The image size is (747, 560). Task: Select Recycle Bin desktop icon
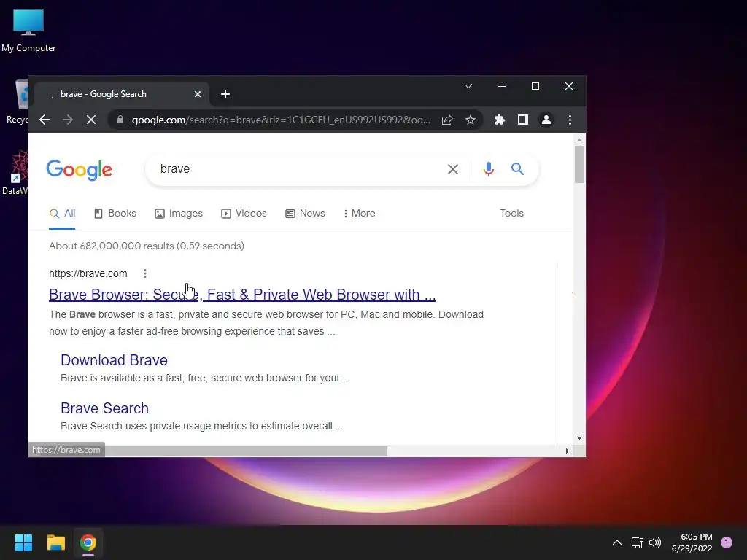(x=18, y=101)
